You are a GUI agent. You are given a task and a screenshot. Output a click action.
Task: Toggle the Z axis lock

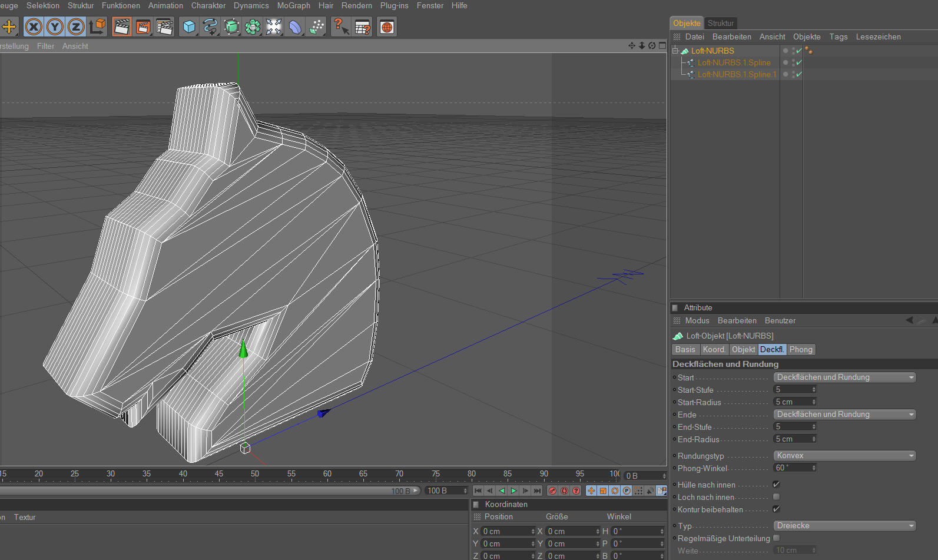point(76,26)
